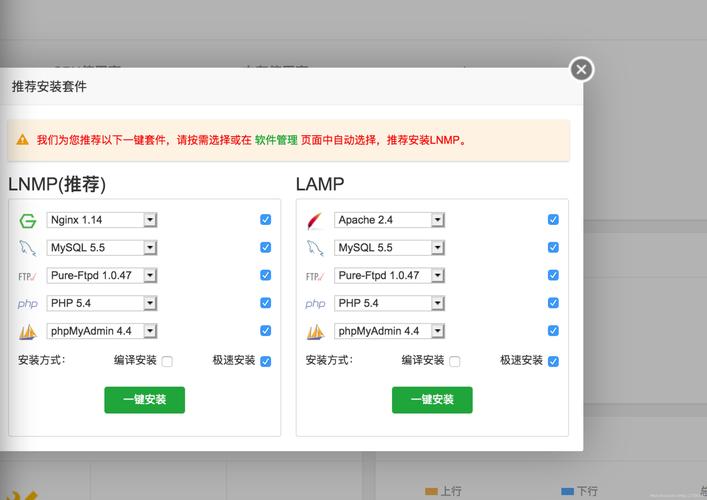The image size is (707, 500).
Task: Click LAMP 安装方式 label
Action: click(x=329, y=360)
